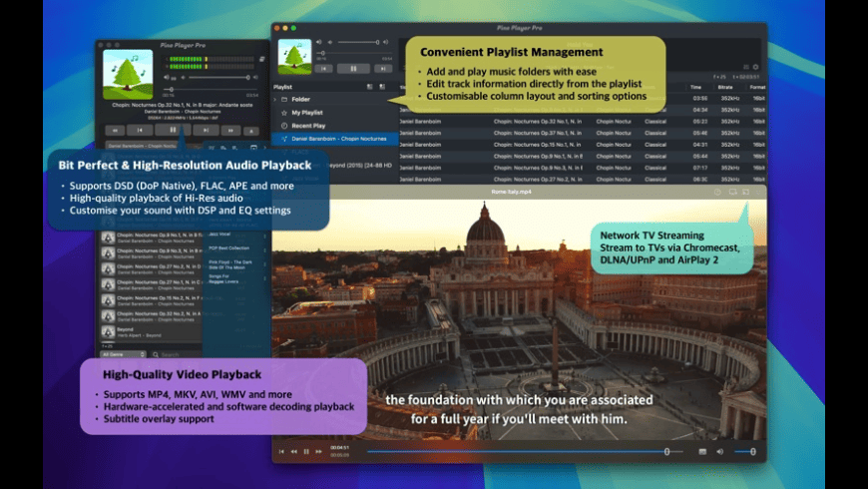Open 'POP Best Collection' in small player list
This screenshot has width=868, height=489.
point(229,248)
